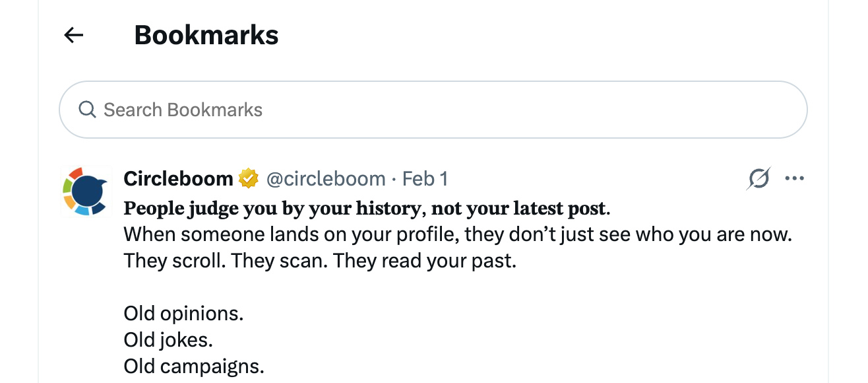The image size is (868, 383).
Task: Go back using the left arrow
Action: point(74,35)
